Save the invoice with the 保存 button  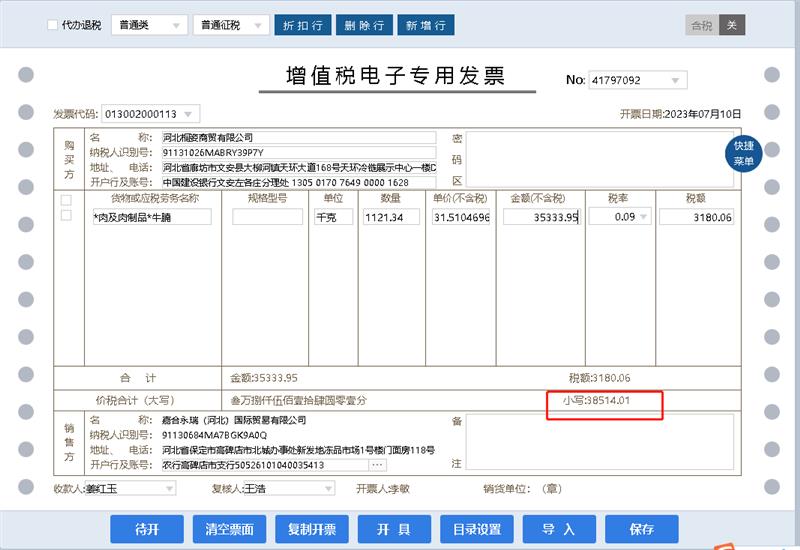[641, 529]
